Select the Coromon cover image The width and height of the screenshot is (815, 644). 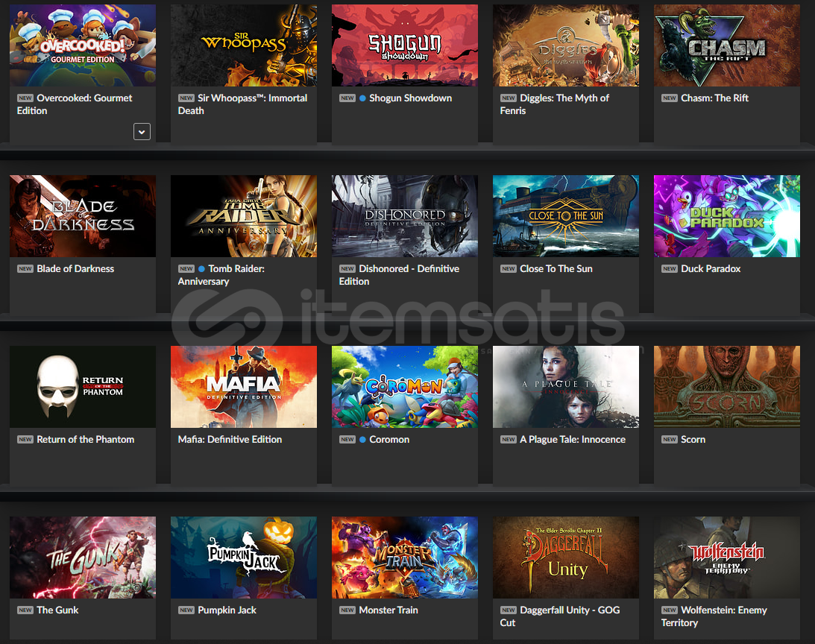[x=405, y=387]
